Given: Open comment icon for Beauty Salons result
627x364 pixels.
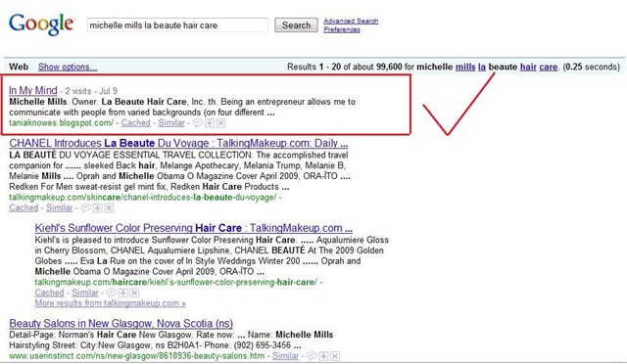Looking at the screenshot, I should pos(312,355).
